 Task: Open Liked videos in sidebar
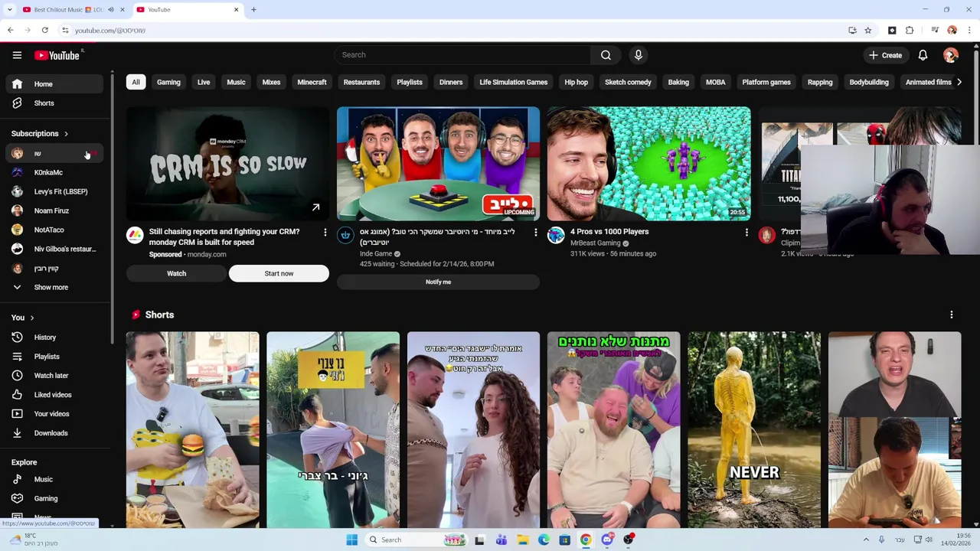tap(54, 395)
